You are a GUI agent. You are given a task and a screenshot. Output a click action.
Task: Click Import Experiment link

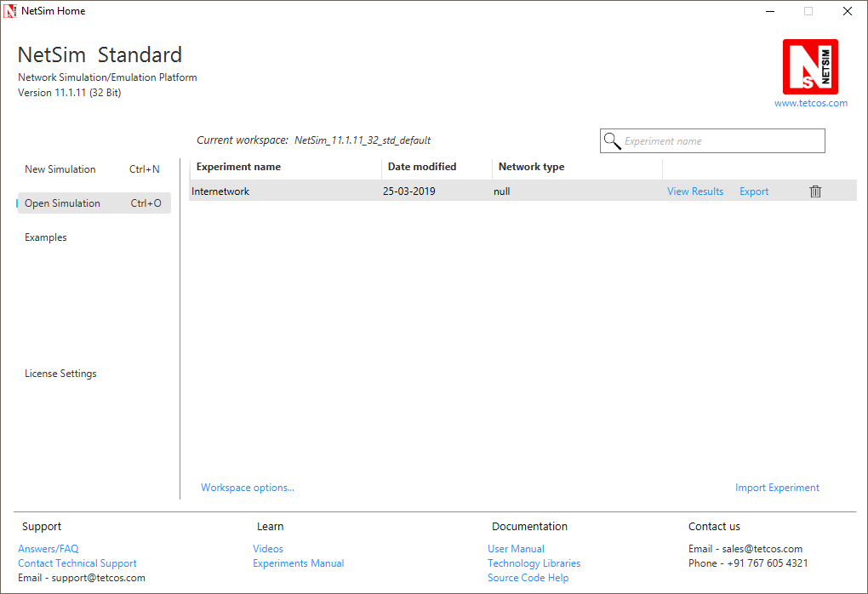[777, 488]
